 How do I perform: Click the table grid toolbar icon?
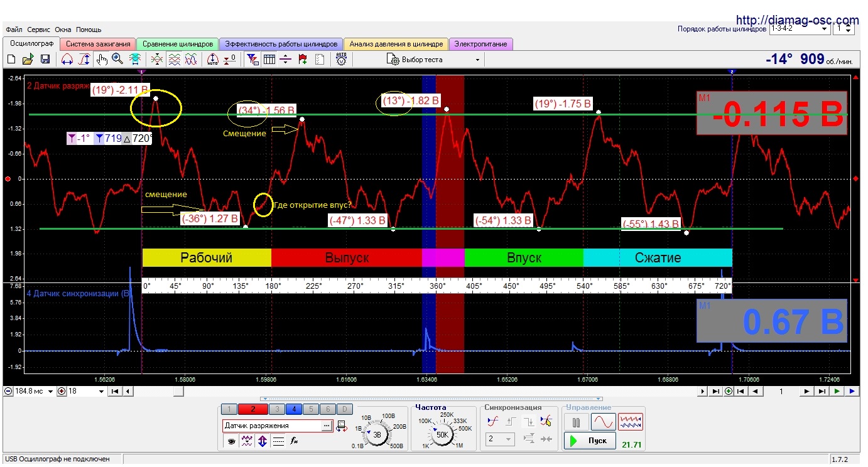[x=269, y=60]
